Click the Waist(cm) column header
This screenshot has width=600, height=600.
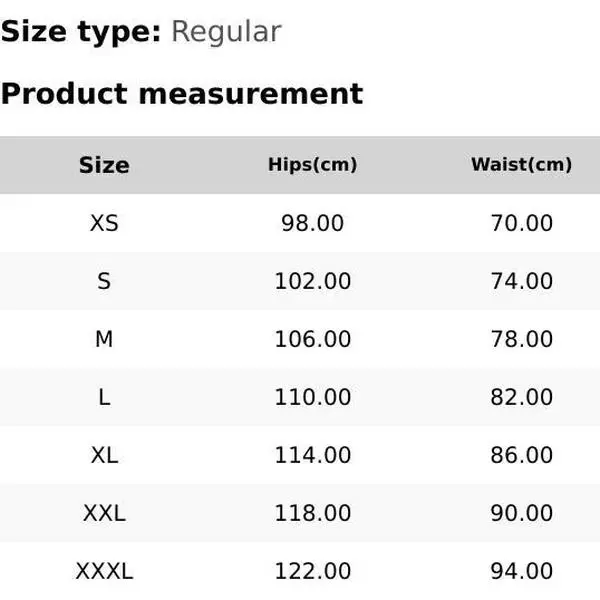coord(521,165)
